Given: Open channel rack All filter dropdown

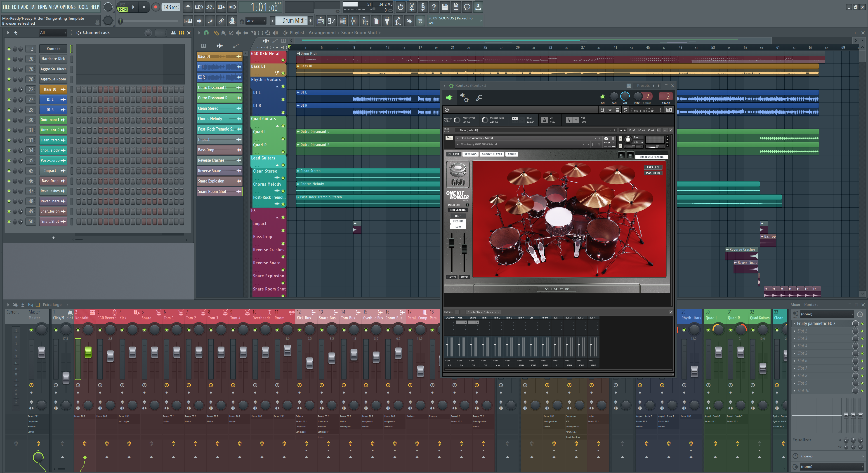Looking at the screenshot, I should click(53, 33).
